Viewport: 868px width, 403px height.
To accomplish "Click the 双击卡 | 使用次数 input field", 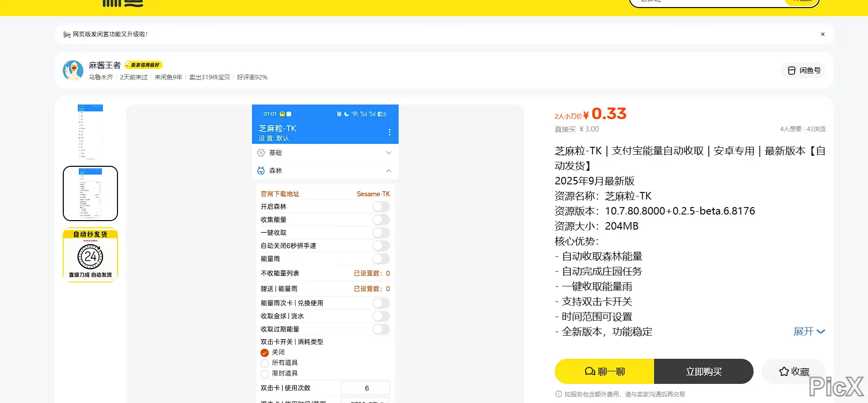I will pyautogui.click(x=365, y=388).
